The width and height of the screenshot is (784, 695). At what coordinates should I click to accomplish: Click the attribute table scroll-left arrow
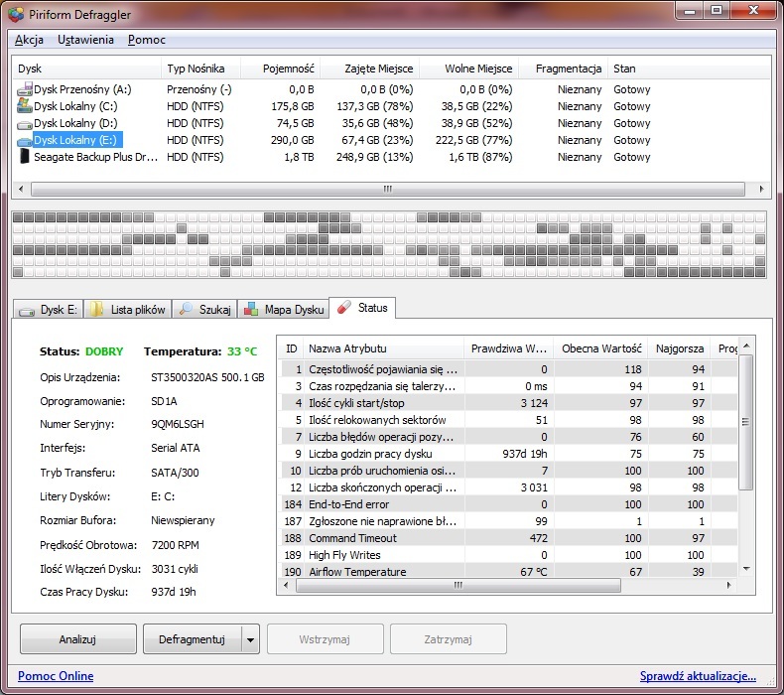[286, 585]
